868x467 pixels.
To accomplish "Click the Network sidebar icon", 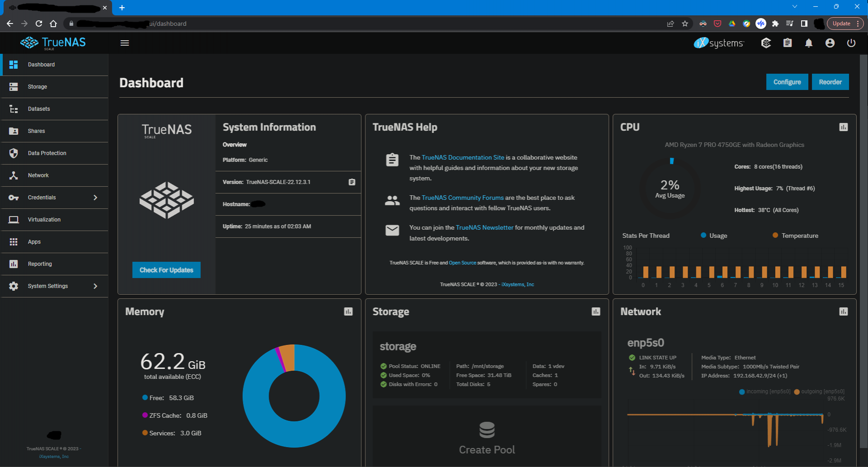I will point(14,175).
